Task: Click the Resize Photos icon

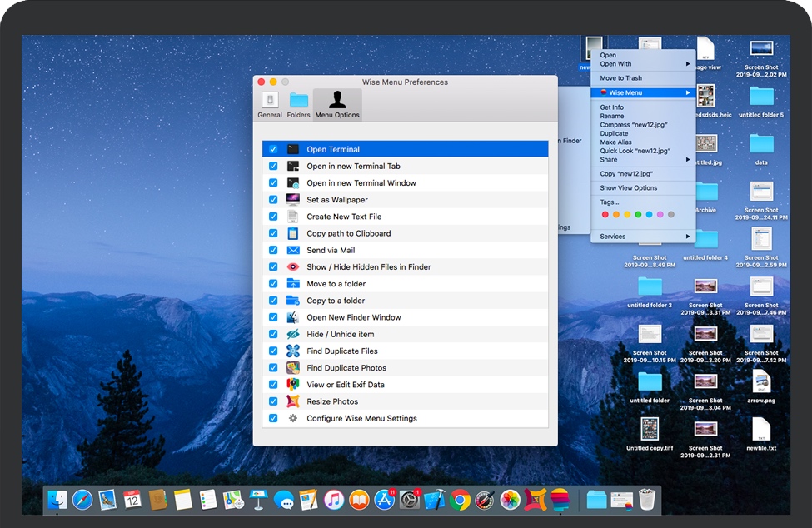Action: (293, 401)
